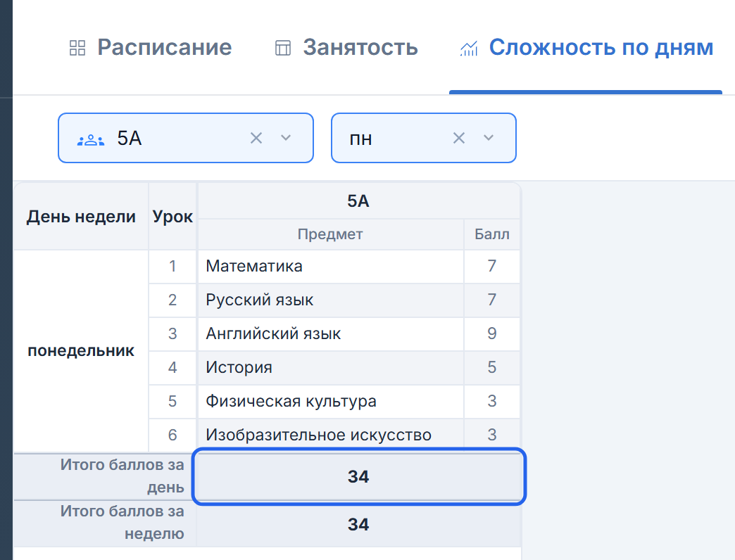Click the score 3 for Физическая культура

click(x=491, y=401)
